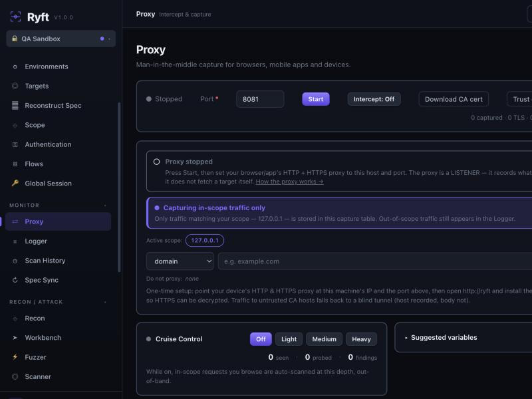The height and width of the screenshot is (399, 532).
Task: Click the QA Sandbox lock icon
Action: (15, 39)
